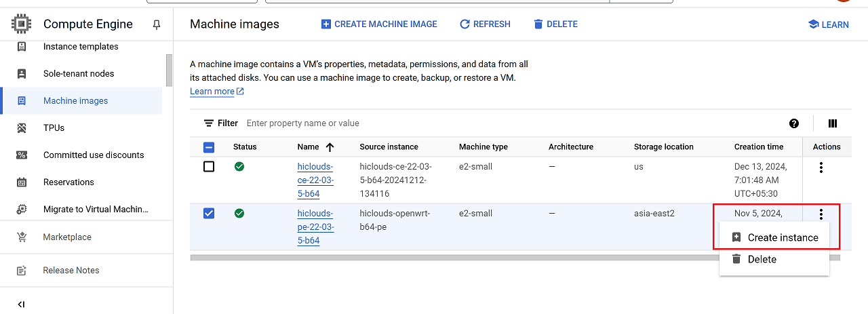Refresh the machine images list
Screen dimensions: 868x314
tap(485, 24)
